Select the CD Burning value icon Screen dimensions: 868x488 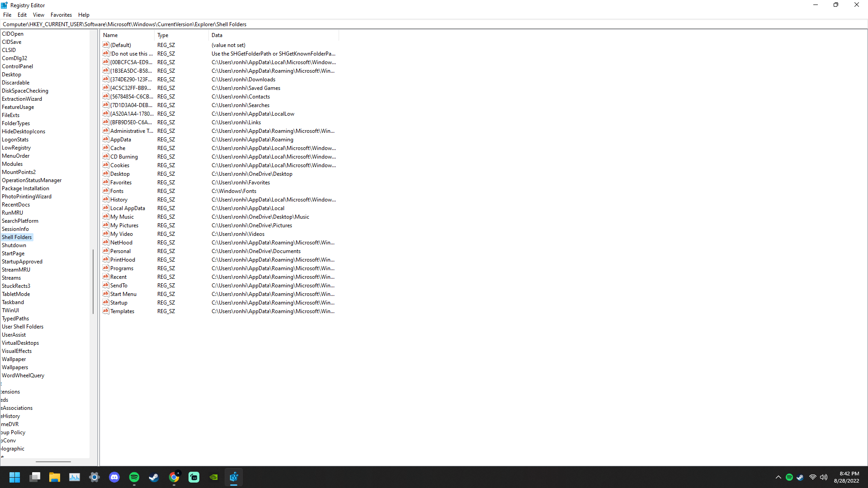click(106, 156)
